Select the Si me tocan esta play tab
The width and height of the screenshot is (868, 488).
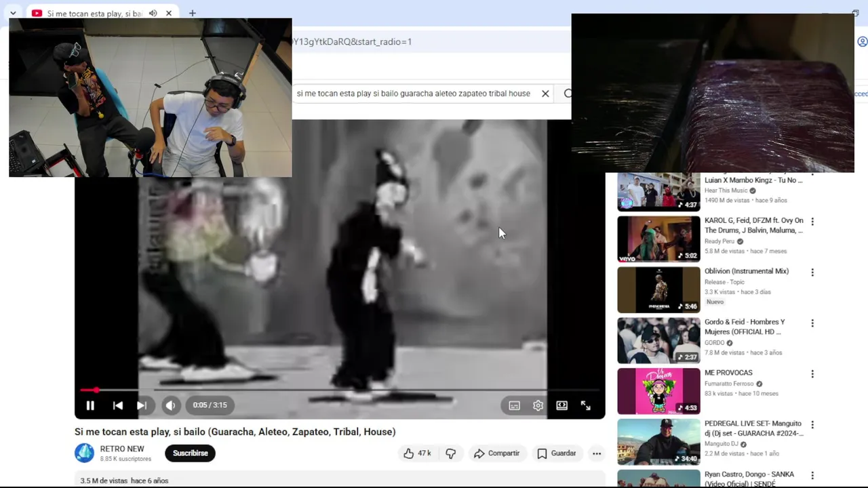click(x=94, y=14)
